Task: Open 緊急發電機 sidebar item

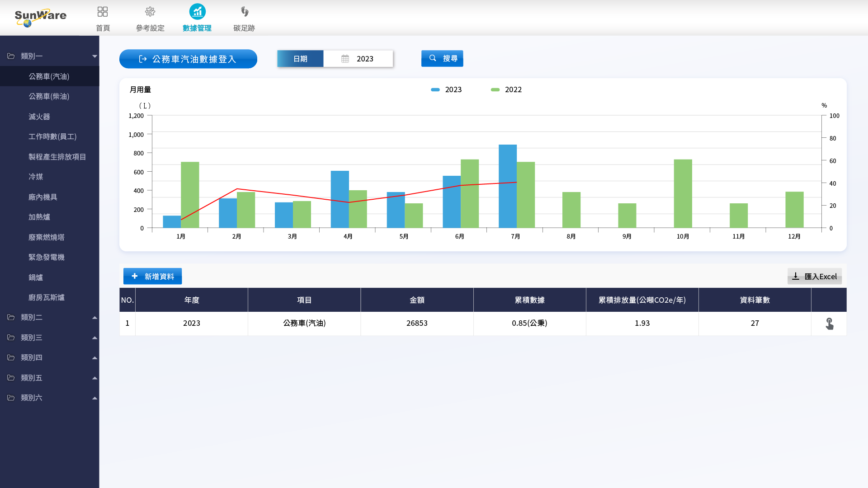Action: coord(47,257)
